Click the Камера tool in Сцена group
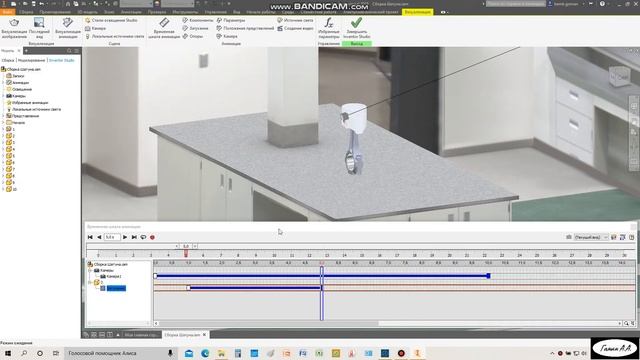This screenshot has width=640, height=360. [96, 28]
